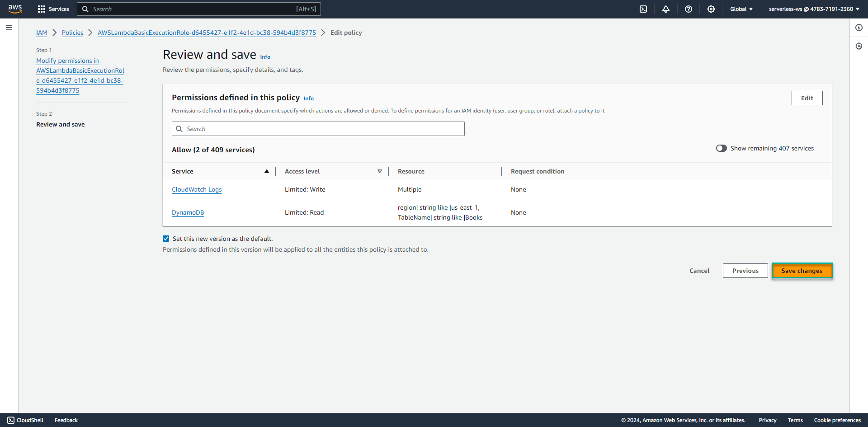Enable Show remaining 407 services toggle
The image size is (868, 427).
[721, 148]
